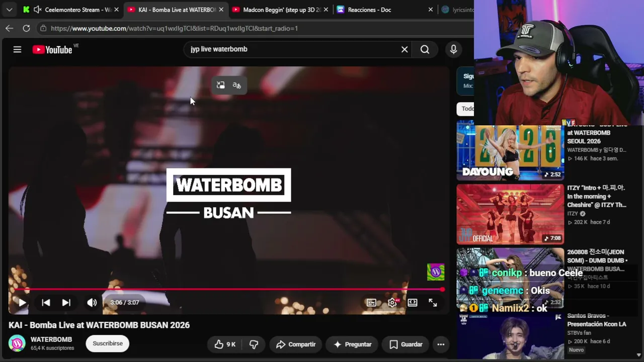The height and width of the screenshot is (362, 644).
Task: Start voice search with the microphone
Action: (x=453, y=49)
